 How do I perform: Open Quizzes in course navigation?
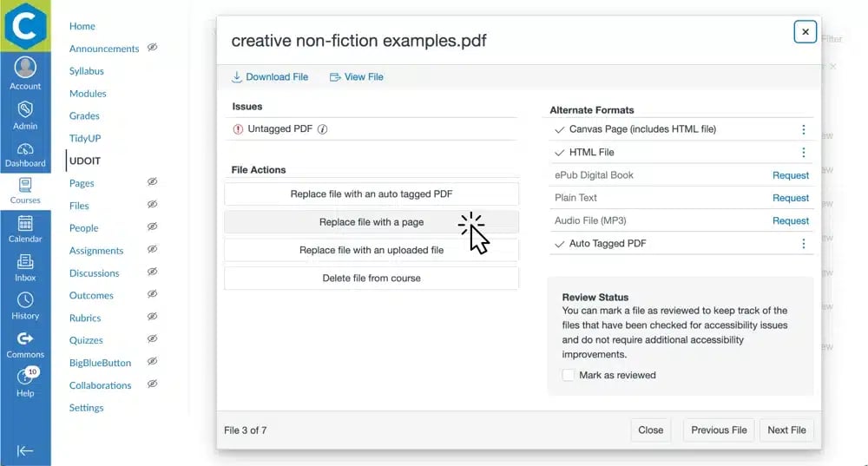86,340
